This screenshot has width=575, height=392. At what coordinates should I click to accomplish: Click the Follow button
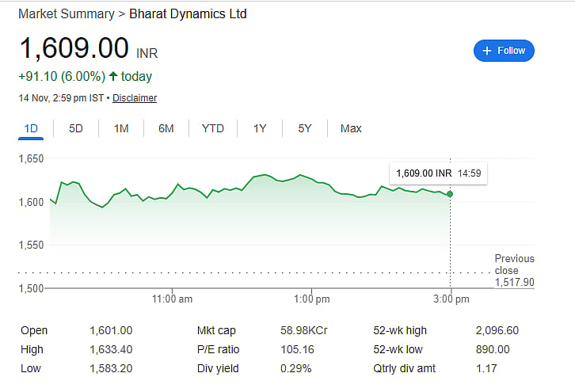[504, 51]
